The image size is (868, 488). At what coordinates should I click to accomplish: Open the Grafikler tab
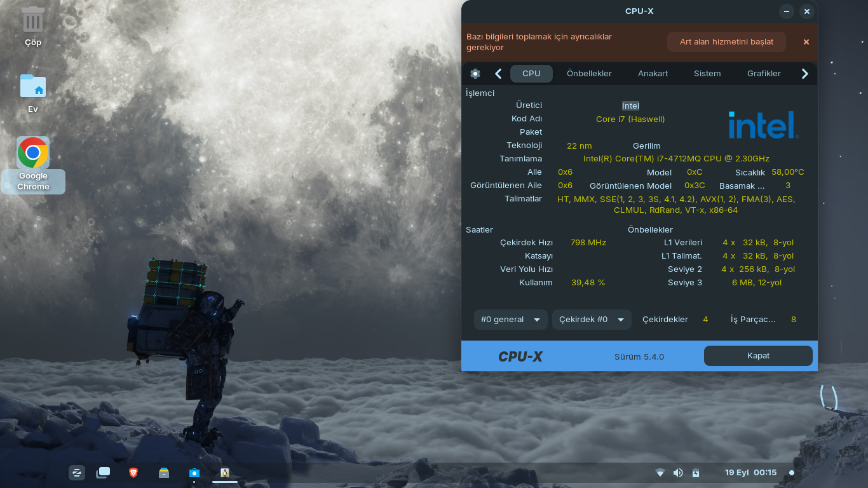click(764, 74)
